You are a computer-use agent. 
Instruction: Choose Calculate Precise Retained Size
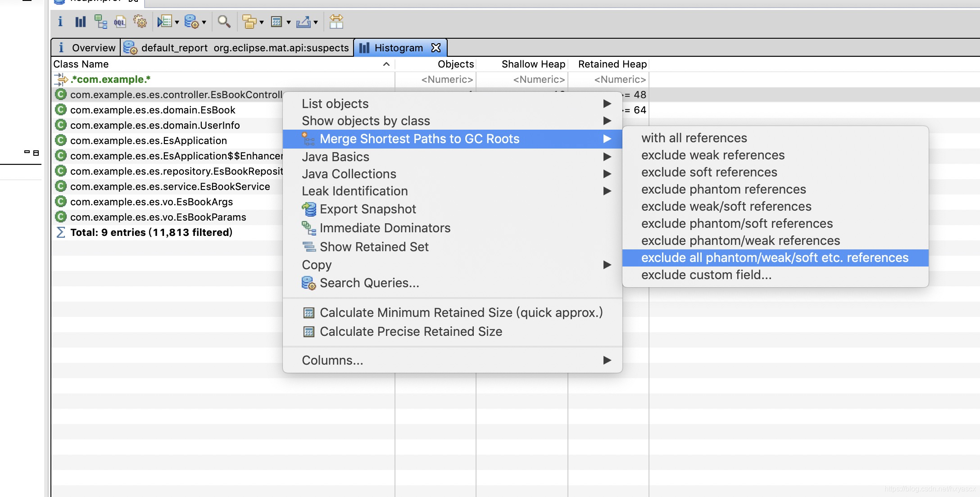tap(452, 331)
